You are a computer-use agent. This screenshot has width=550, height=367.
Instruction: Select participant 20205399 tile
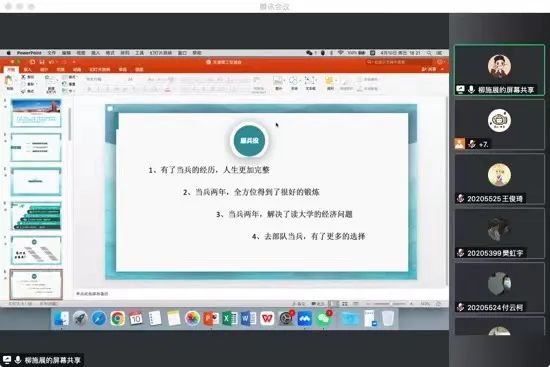pos(499,233)
